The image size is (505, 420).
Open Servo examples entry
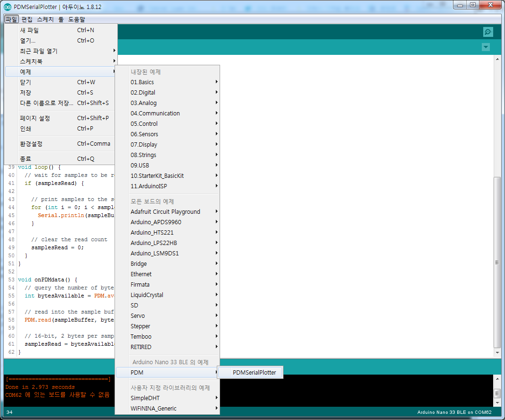tap(168, 316)
